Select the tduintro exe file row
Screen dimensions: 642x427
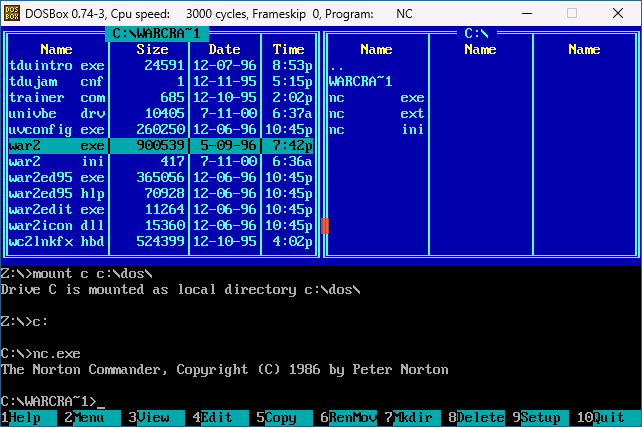point(161,66)
